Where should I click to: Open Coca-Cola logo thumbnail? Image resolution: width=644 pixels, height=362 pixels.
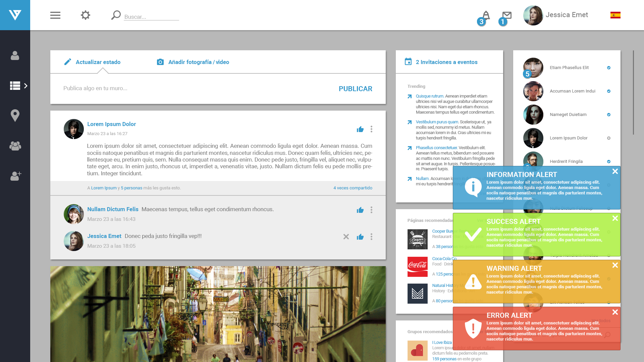(418, 267)
